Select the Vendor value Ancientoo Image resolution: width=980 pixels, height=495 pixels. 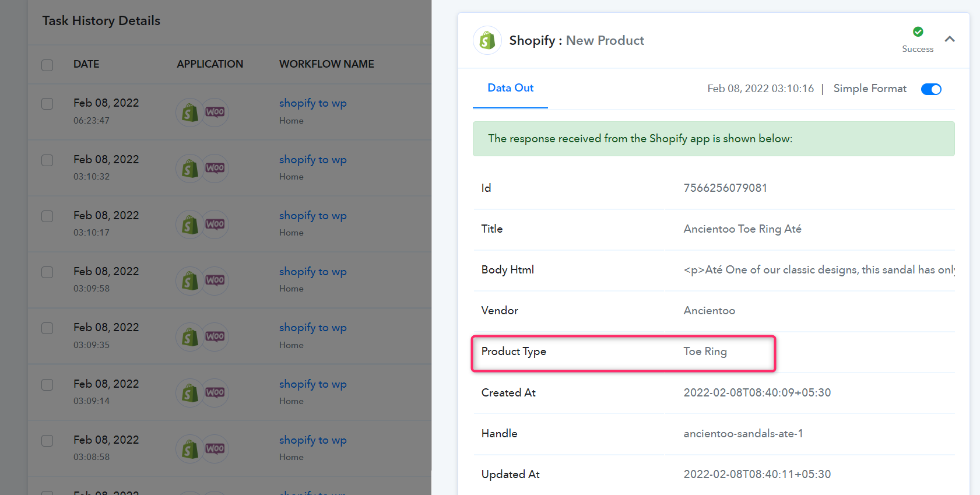[709, 311]
